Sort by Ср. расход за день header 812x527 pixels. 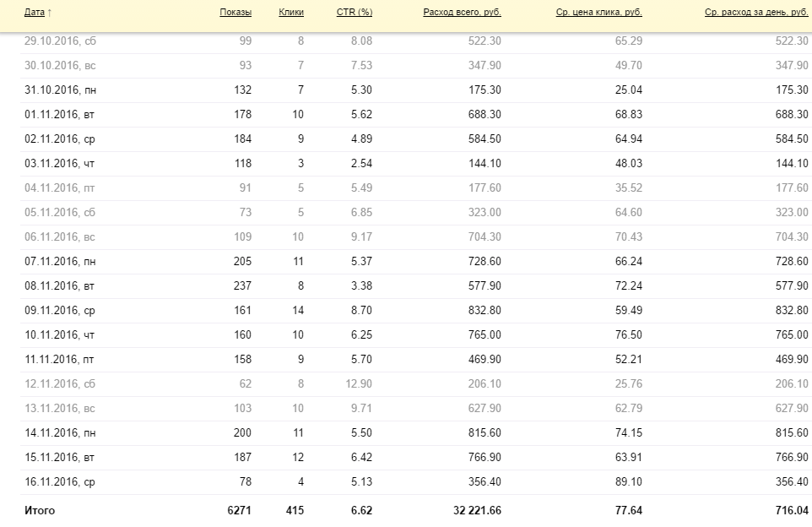pos(756,13)
